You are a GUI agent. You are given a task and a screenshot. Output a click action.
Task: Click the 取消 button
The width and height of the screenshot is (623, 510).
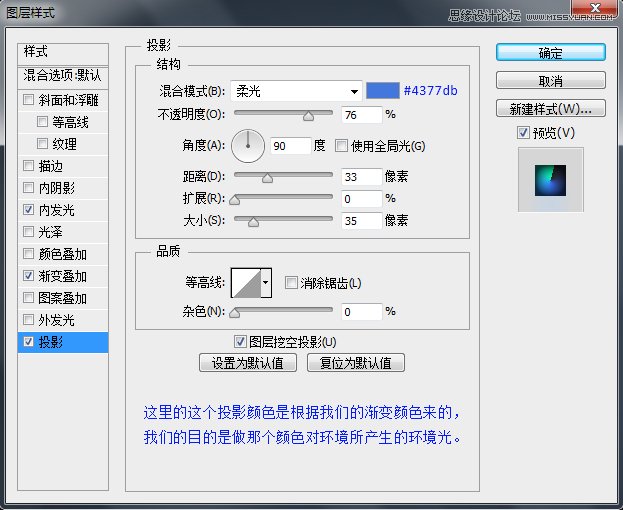pos(550,81)
